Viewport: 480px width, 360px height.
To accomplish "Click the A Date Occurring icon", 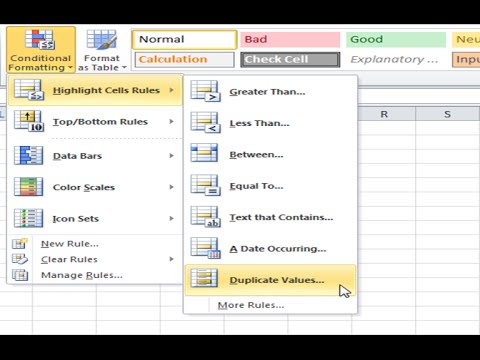I will click(x=205, y=248).
